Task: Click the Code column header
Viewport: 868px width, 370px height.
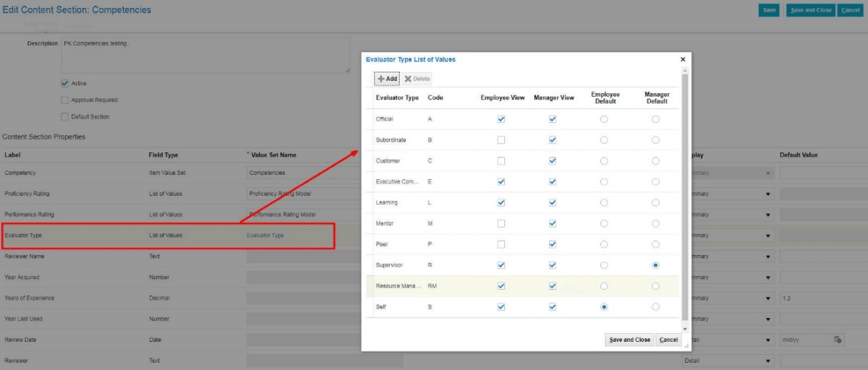Action: [435, 98]
